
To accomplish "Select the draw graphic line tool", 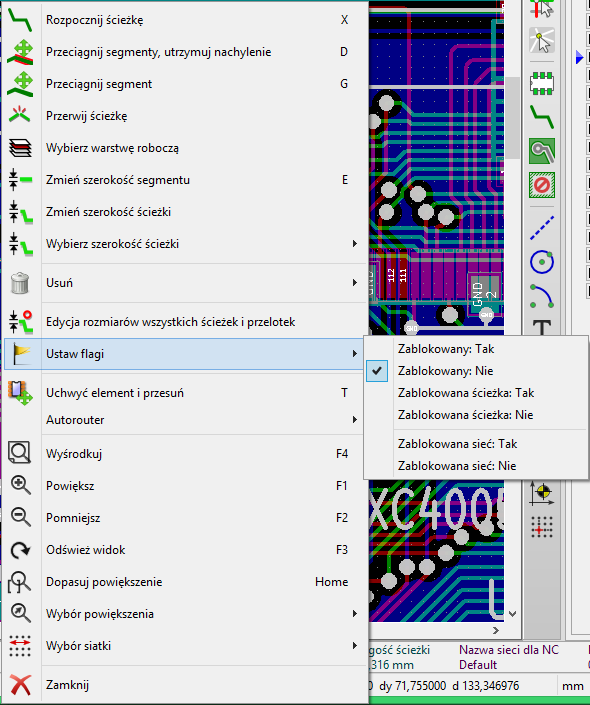I will pos(541,228).
